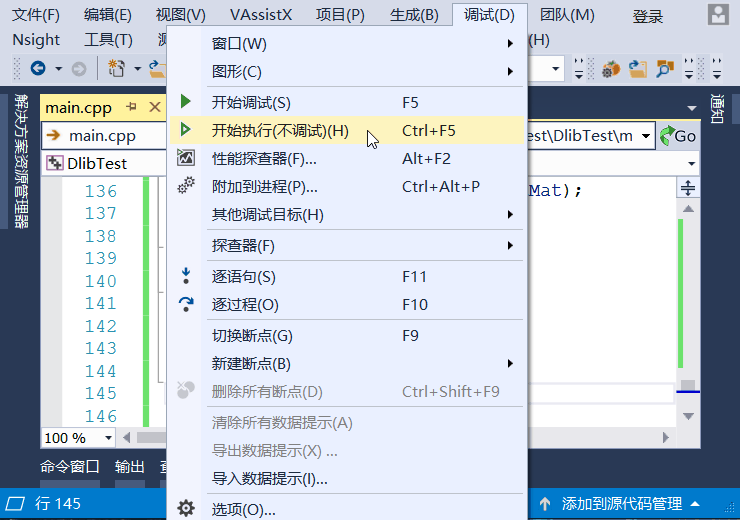Expand the 图形(C) submenu
Viewport: 740px width, 520px height.
pos(346,71)
